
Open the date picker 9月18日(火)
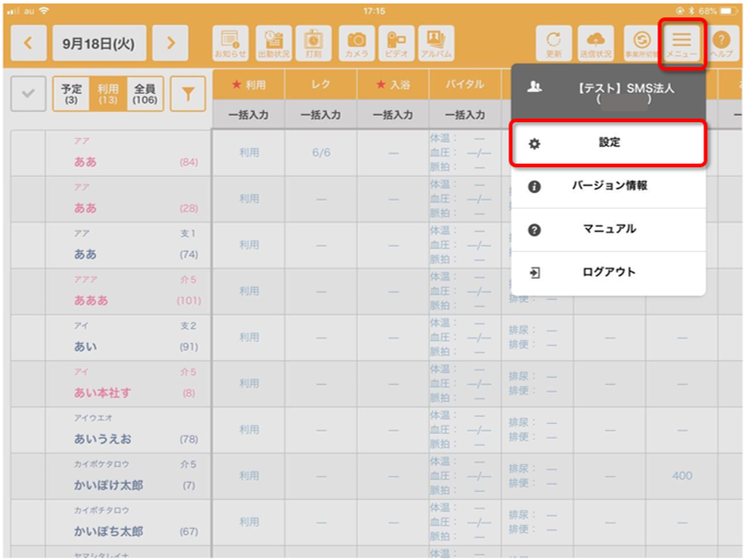coord(99,43)
